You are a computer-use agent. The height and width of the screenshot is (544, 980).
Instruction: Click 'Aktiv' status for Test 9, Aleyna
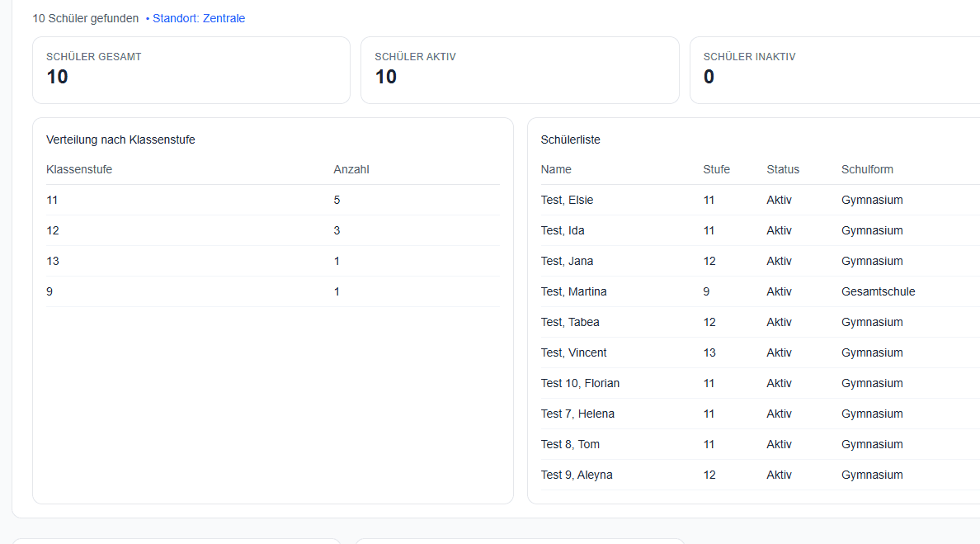(x=780, y=475)
